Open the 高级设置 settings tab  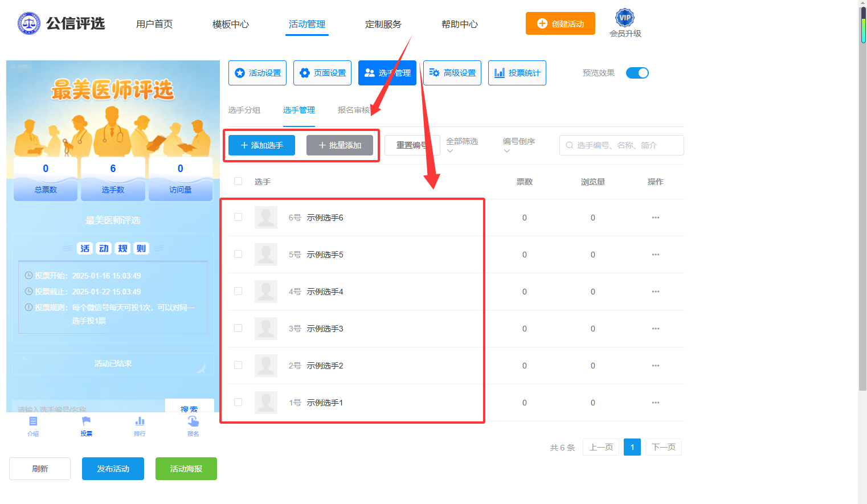(452, 73)
